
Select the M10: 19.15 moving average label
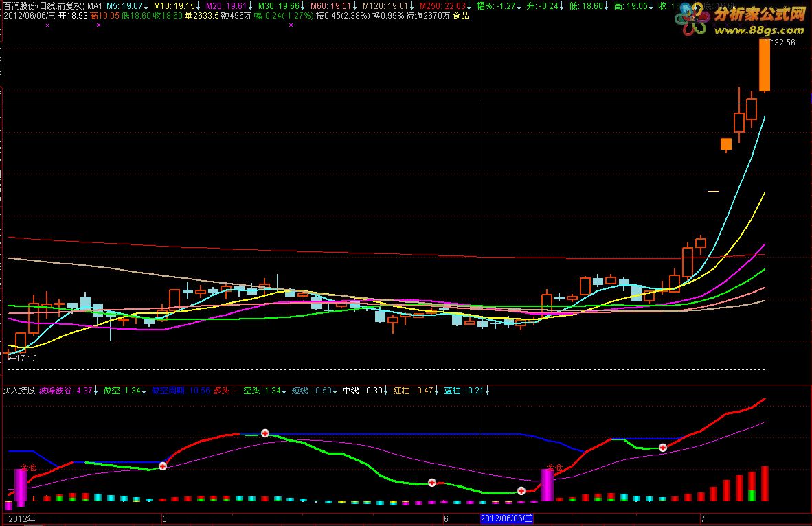[174, 5]
